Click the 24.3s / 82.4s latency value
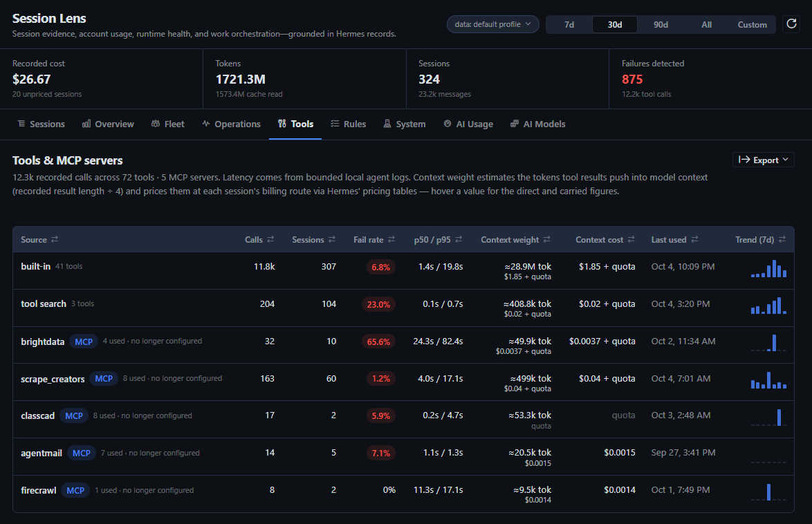This screenshot has width=812, height=524. pyautogui.click(x=438, y=341)
